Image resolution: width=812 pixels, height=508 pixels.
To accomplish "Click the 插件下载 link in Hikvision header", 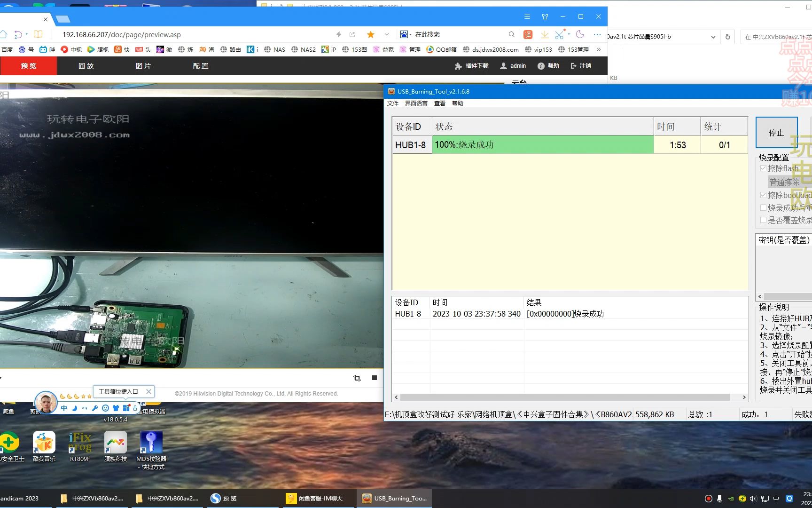I will pyautogui.click(x=472, y=66).
